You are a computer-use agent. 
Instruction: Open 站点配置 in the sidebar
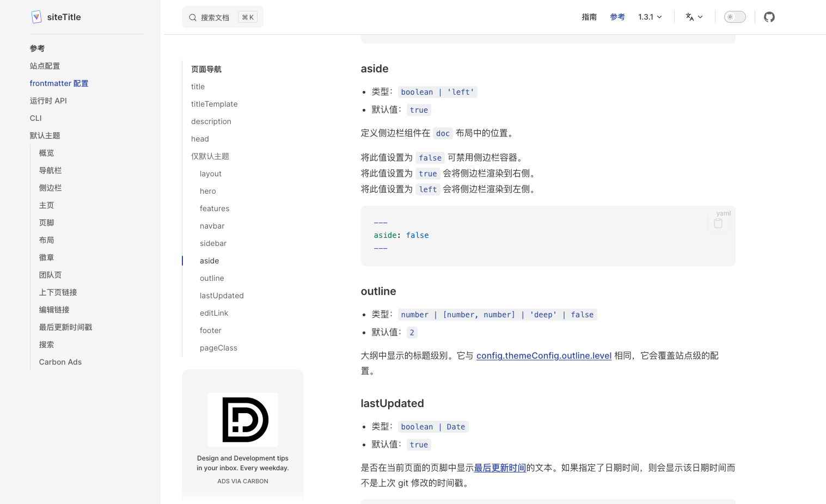pos(45,66)
